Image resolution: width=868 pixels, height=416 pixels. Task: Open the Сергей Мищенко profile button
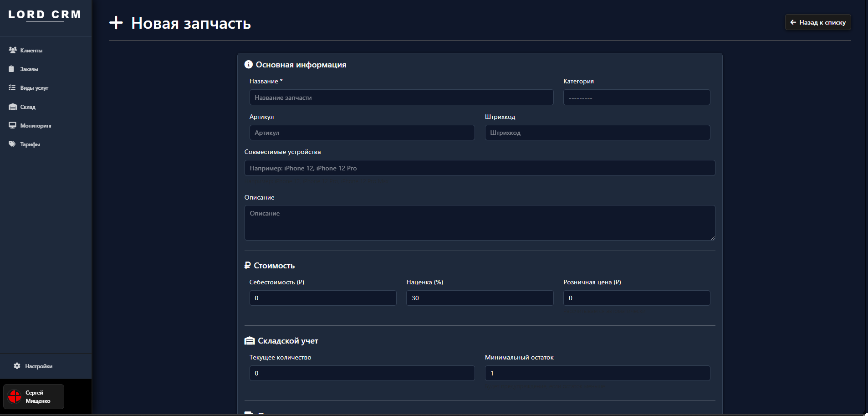[34, 396]
